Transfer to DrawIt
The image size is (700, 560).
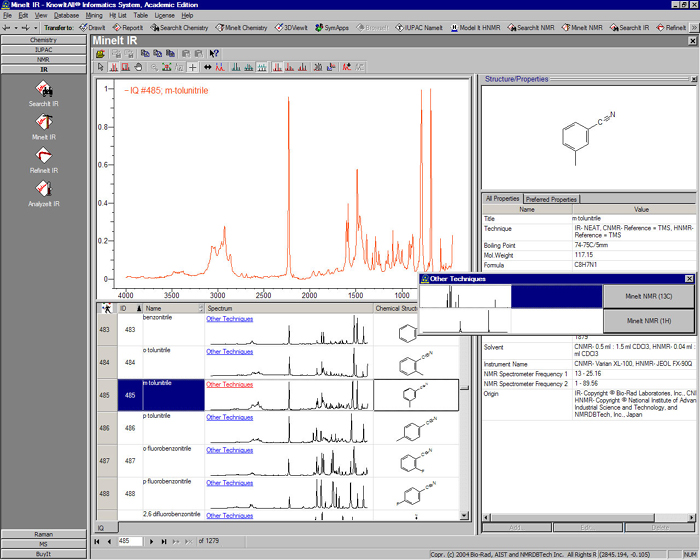(x=92, y=28)
